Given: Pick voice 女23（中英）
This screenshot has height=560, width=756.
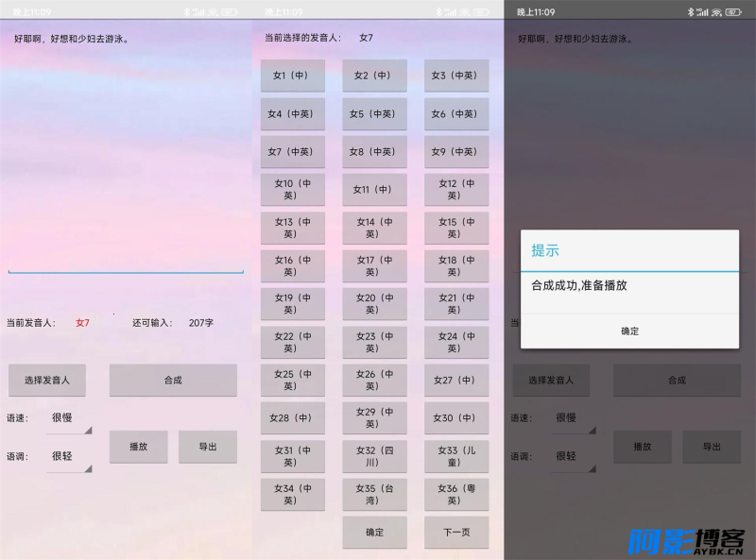Looking at the screenshot, I should 374,342.
